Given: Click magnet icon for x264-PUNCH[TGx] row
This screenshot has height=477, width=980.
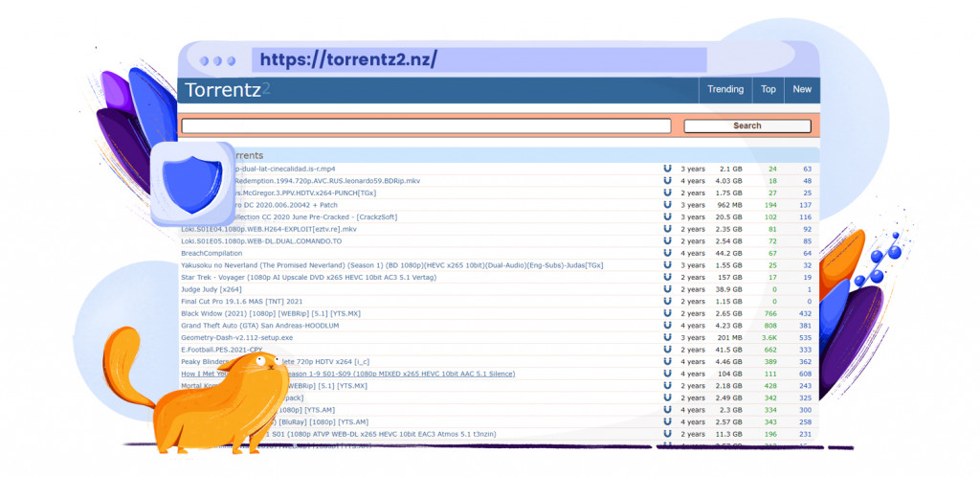Looking at the screenshot, I should coord(667,193).
